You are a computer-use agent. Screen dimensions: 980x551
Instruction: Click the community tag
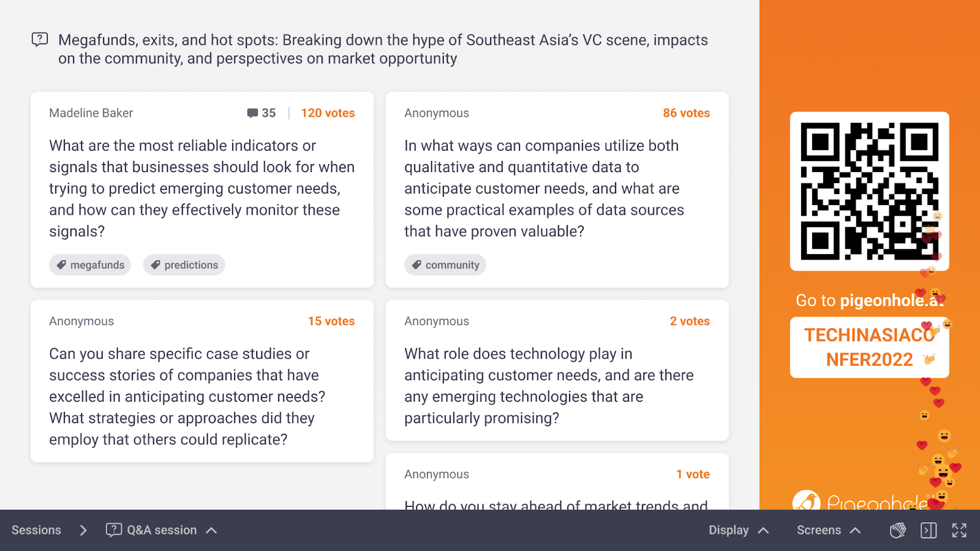[445, 265]
